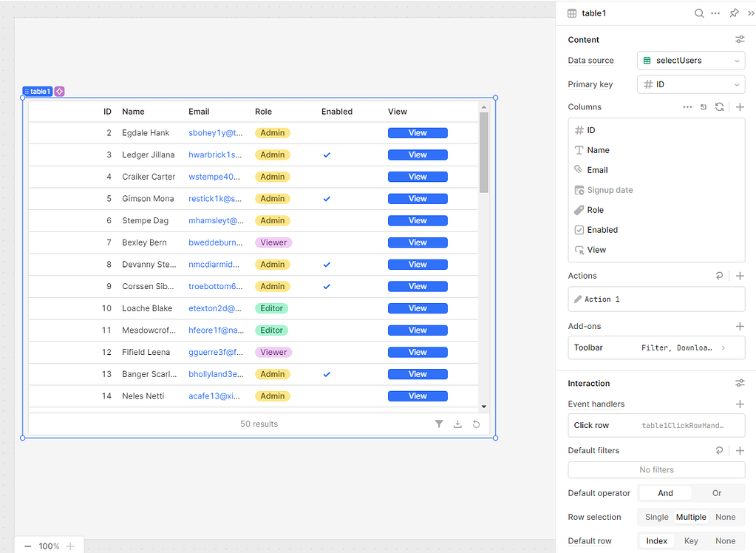Image resolution: width=756 pixels, height=553 pixels.
Task: Open Content section settings icon
Action: tap(740, 40)
